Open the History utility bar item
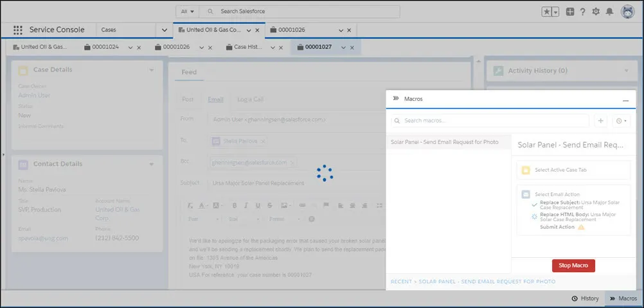Screen dimensions: 644x308 click(585, 298)
